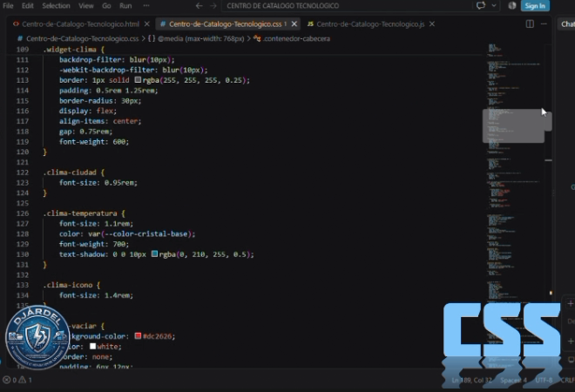Open editor More Actions ellipsis

(x=544, y=24)
